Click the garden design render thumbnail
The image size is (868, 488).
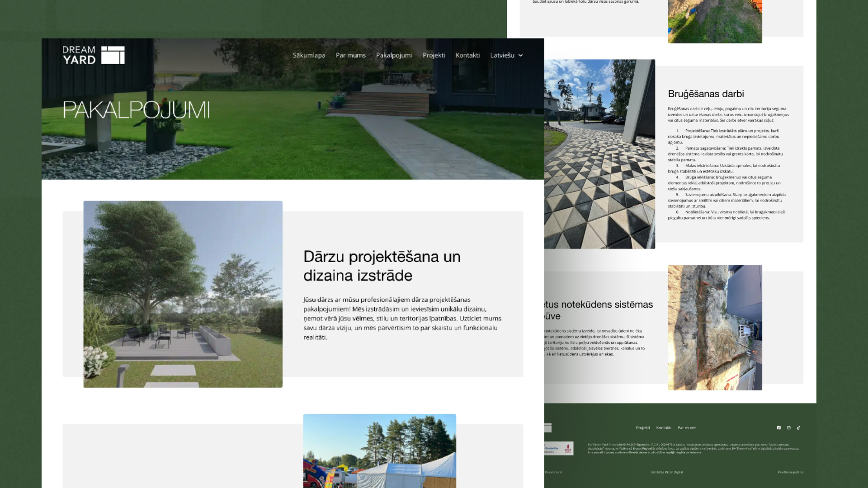point(183,294)
